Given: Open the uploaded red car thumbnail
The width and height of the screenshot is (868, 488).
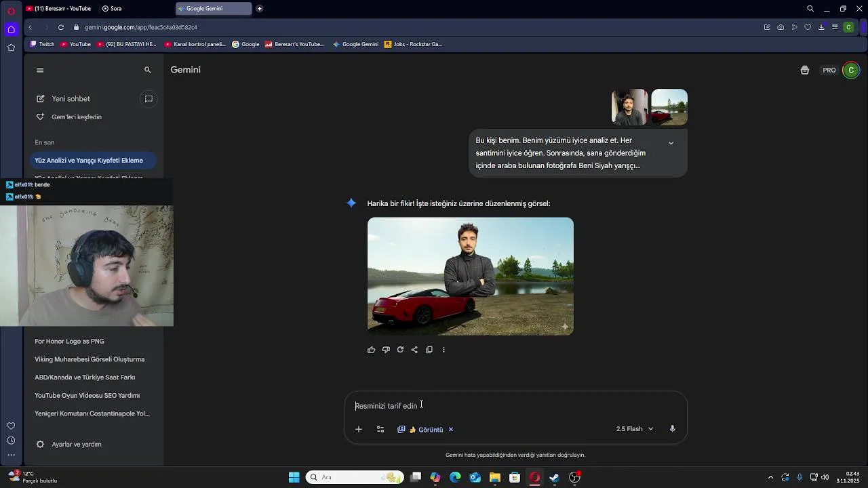Looking at the screenshot, I should pyautogui.click(x=669, y=107).
